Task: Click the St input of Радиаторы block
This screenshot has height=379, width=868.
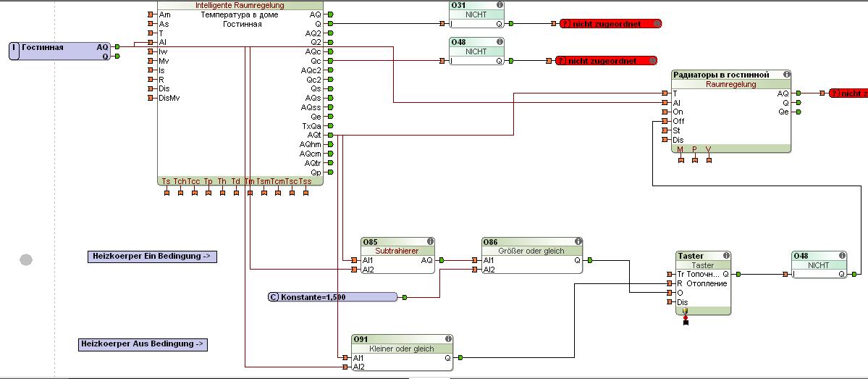Action: coord(665,130)
